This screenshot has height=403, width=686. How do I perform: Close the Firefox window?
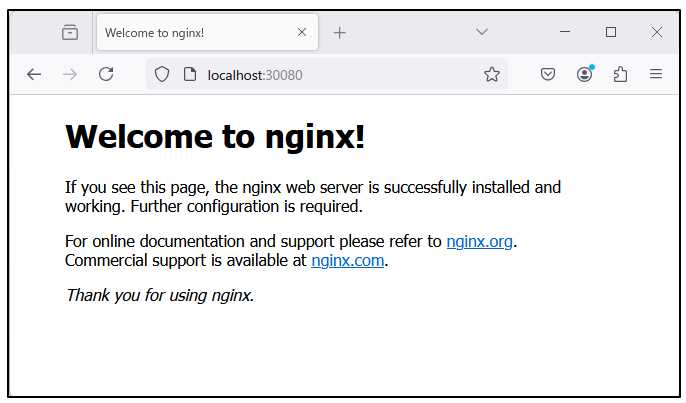[657, 32]
